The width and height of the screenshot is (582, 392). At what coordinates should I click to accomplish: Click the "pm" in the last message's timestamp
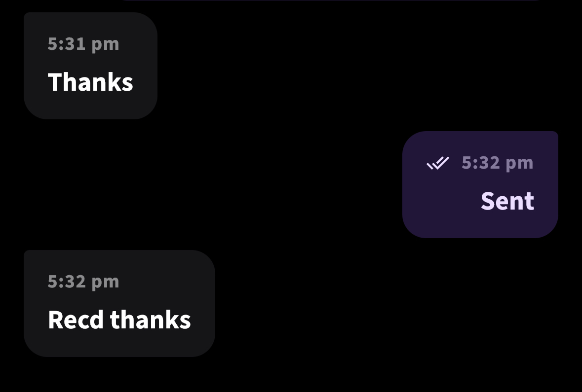click(x=106, y=282)
